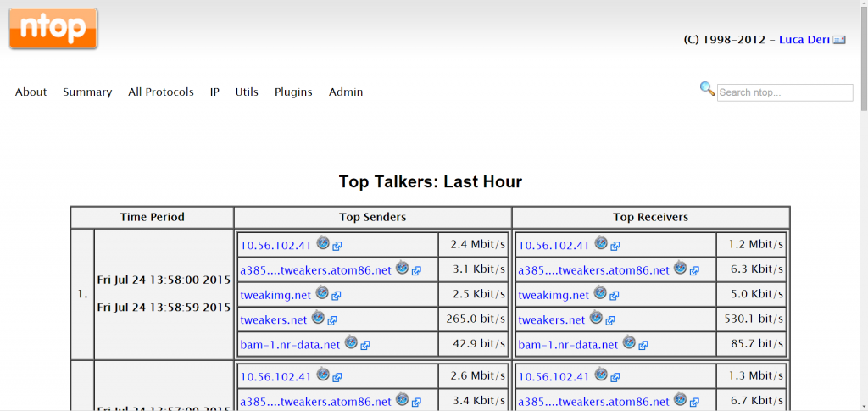
Task: Expand the All Protocols menu
Action: click(161, 92)
